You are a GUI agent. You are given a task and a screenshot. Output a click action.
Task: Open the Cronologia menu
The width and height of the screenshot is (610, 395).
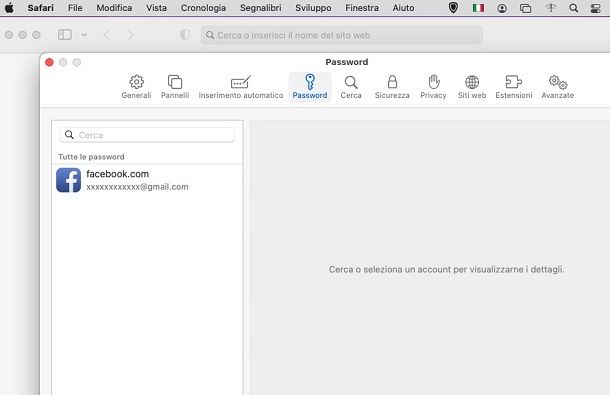[203, 8]
